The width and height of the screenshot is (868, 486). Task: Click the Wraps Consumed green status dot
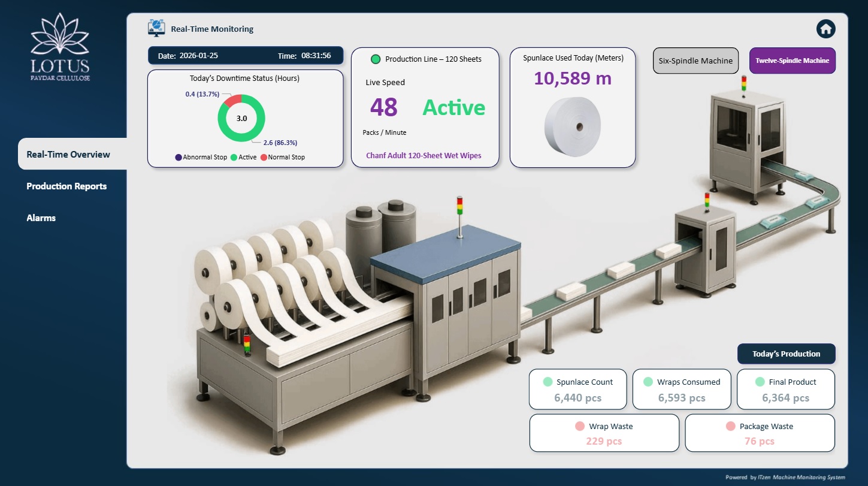(648, 382)
